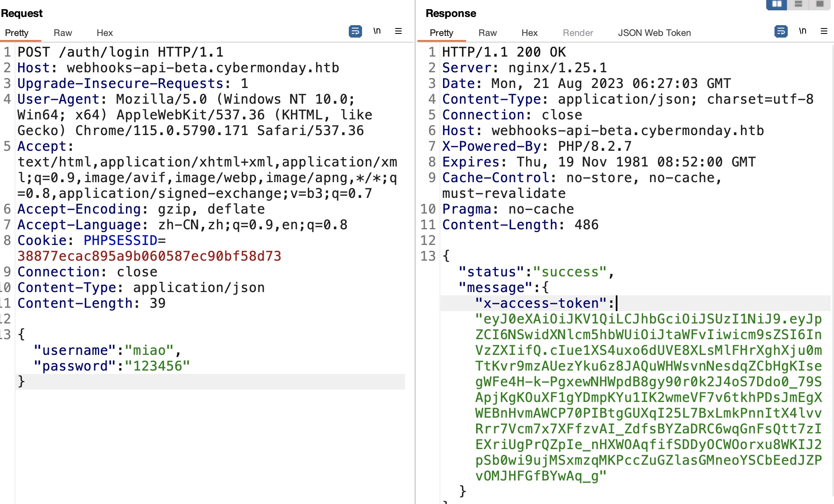Open the Request Pretty tab
Viewport: 834px width, 504px height.
tap(17, 33)
